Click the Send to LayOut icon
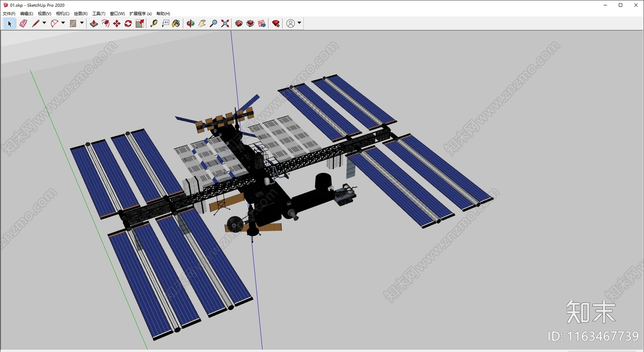This screenshot has width=644, height=352. click(x=262, y=24)
